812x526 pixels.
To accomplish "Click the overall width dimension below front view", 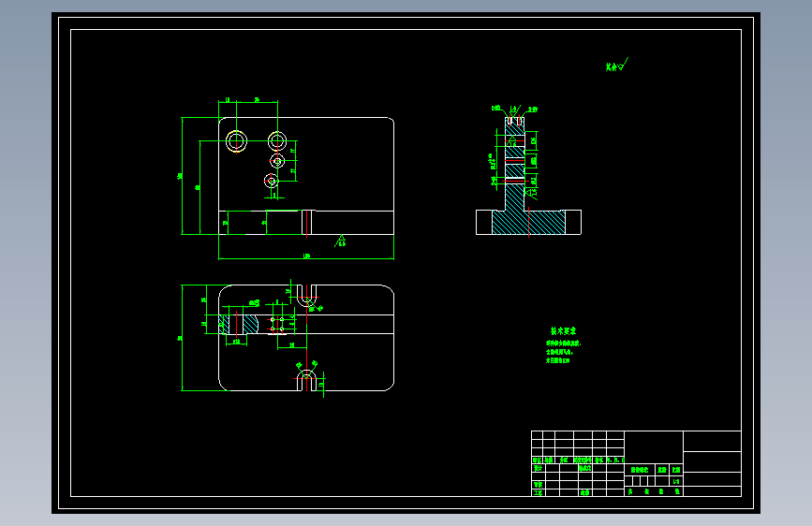I will point(306,256).
